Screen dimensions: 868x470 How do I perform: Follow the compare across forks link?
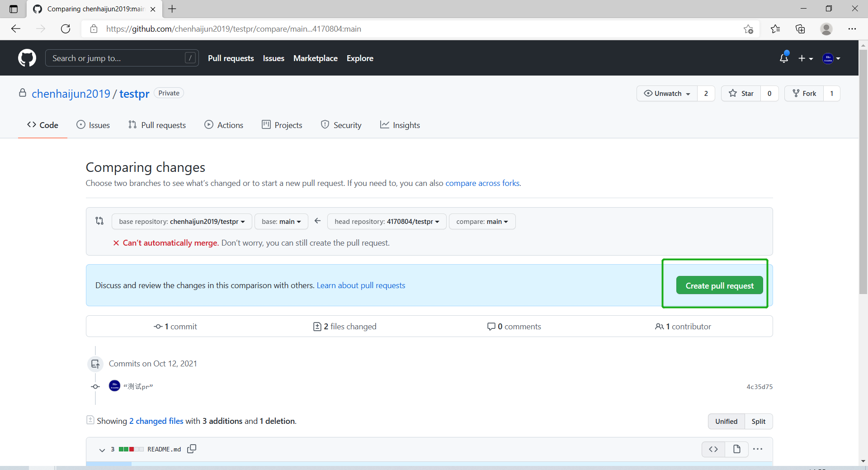(x=482, y=183)
